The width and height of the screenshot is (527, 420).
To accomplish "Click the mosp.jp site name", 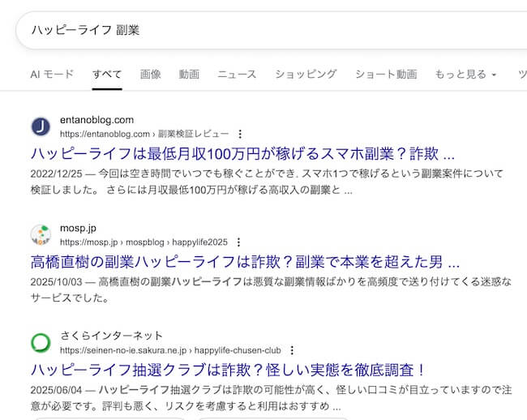I will (x=78, y=228).
